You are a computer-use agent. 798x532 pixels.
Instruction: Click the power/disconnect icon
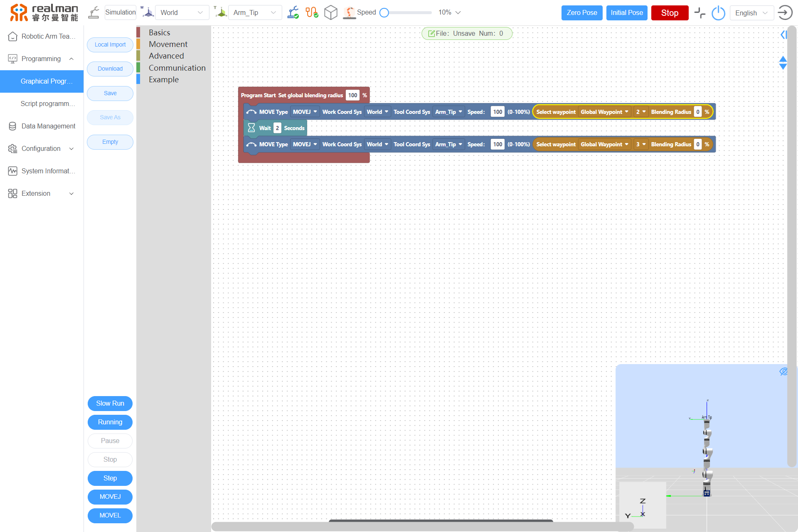(x=719, y=12)
